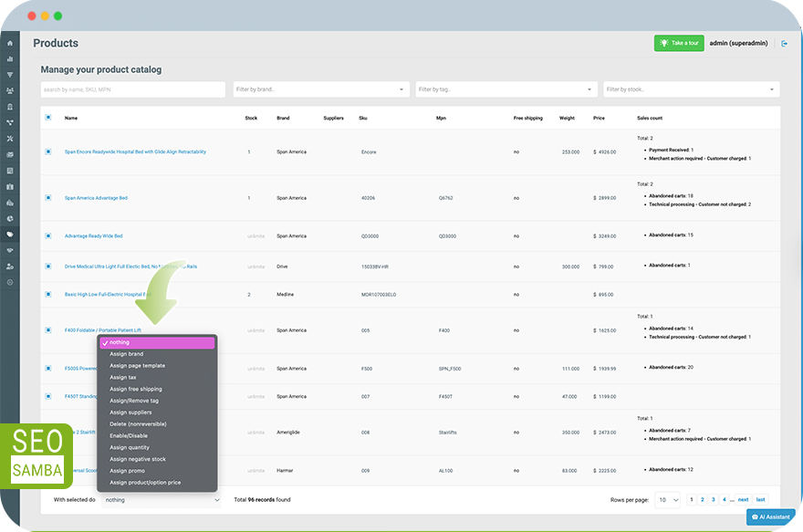Click the cloud stack sidebar icon
Screen dimensions: 803x532
point(10,203)
